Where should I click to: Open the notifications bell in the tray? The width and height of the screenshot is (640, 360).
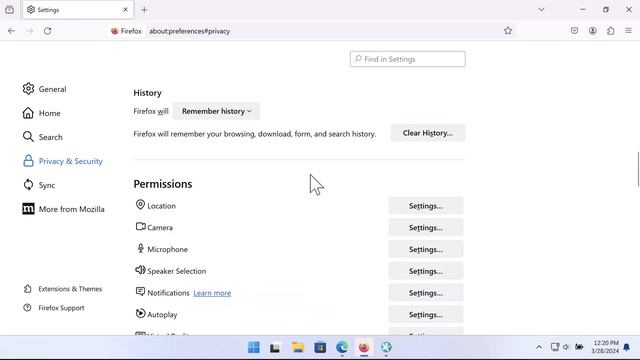[x=627, y=347]
